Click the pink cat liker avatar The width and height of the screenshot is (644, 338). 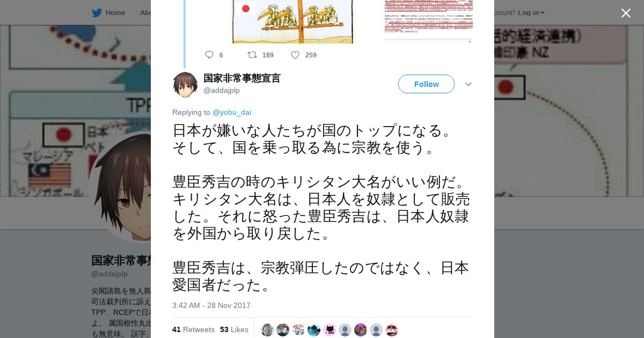330,330
